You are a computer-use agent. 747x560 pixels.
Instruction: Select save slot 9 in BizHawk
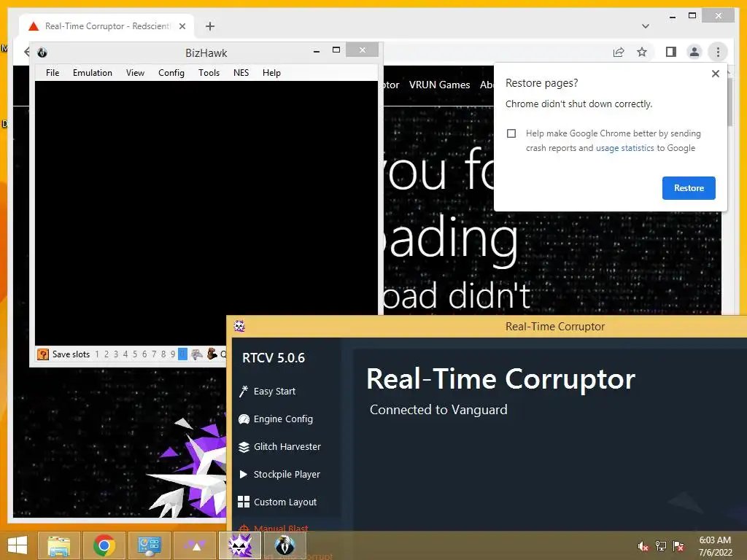173,354
